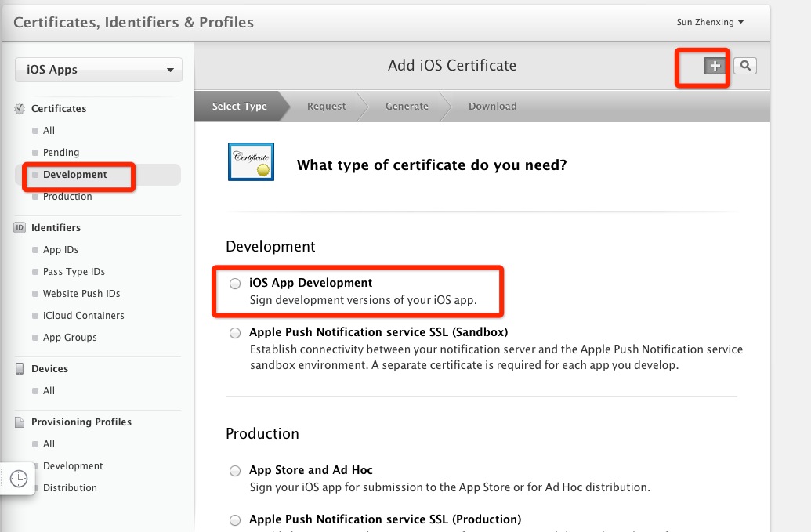Open Production certificates in sidebar
The width and height of the screenshot is (811, 532).
coord(67,197)
